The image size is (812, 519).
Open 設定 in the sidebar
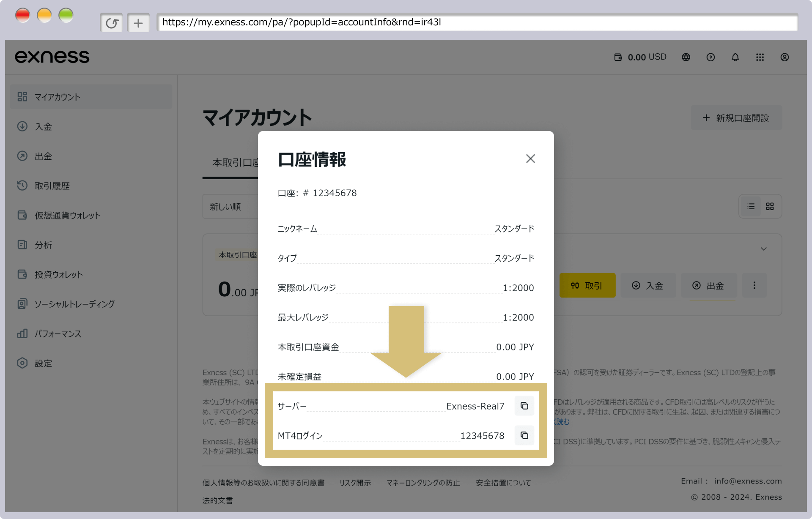click(43, 363)
